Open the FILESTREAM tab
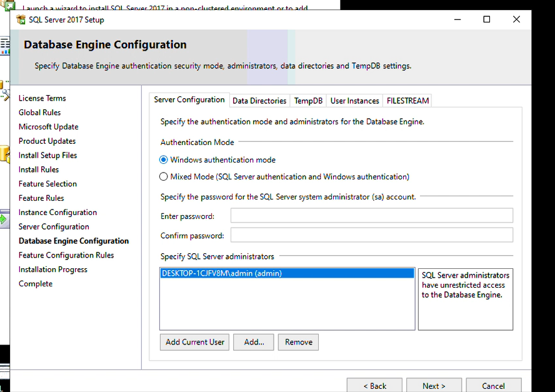 (x=407, y=101)
